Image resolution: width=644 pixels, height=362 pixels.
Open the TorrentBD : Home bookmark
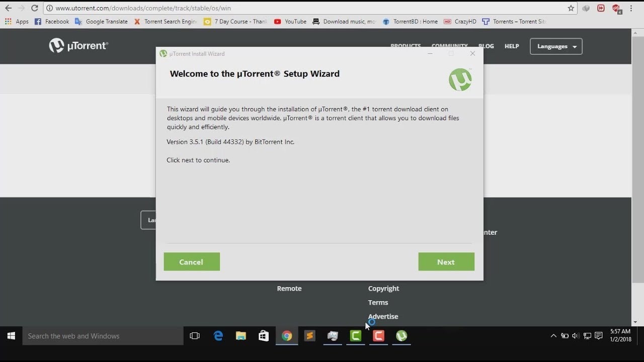410,22
